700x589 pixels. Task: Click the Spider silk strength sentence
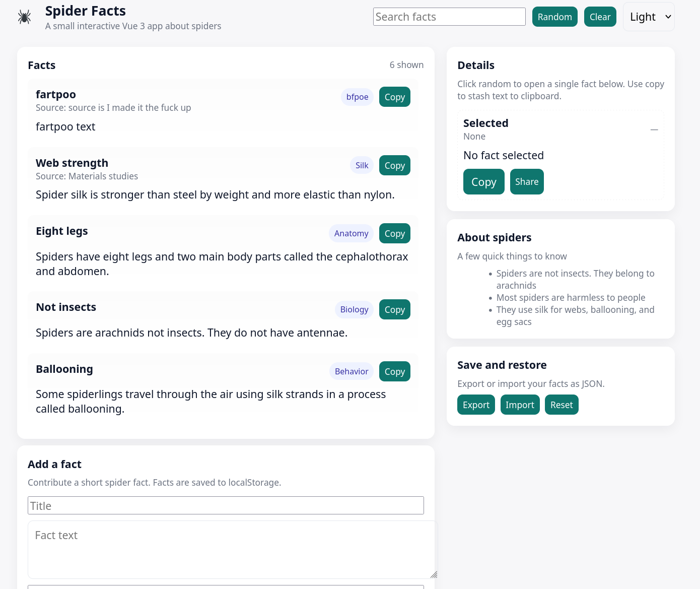[215, 194]
